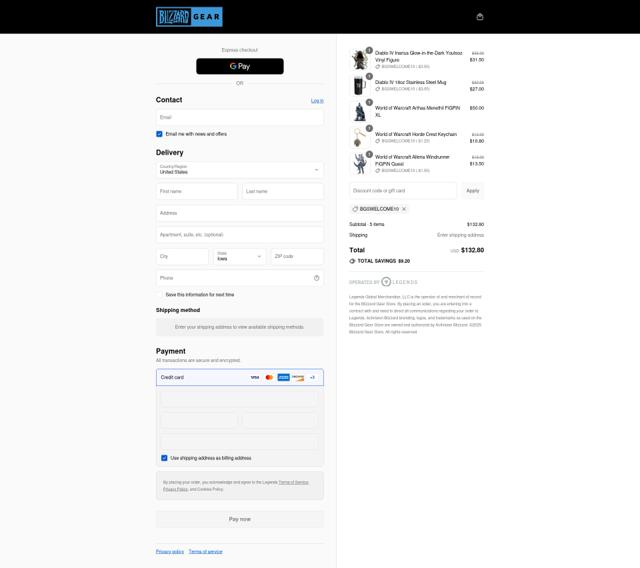This screenshot has height=568, width=640.
Task: Show additional card types +1 badge
Action: pyautogui.click(x=312, y=377)
